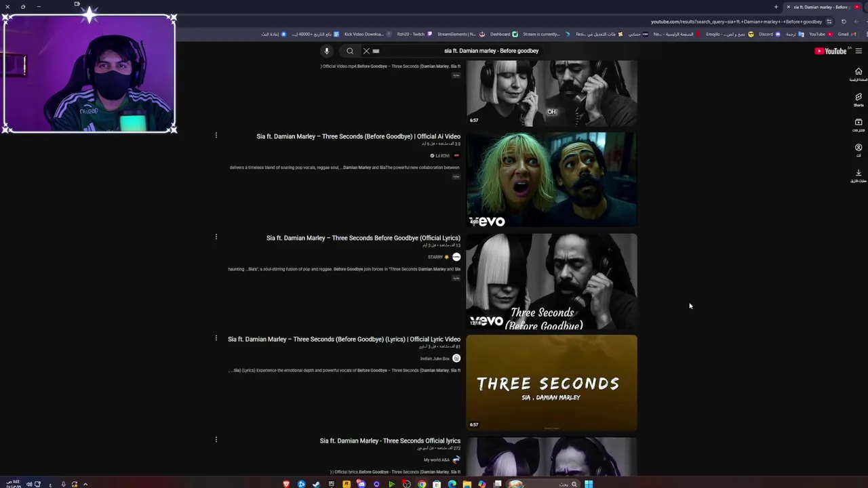Open Discord from the taskbar
Viewport: 868px width, 488px height.
pos(361,484)
